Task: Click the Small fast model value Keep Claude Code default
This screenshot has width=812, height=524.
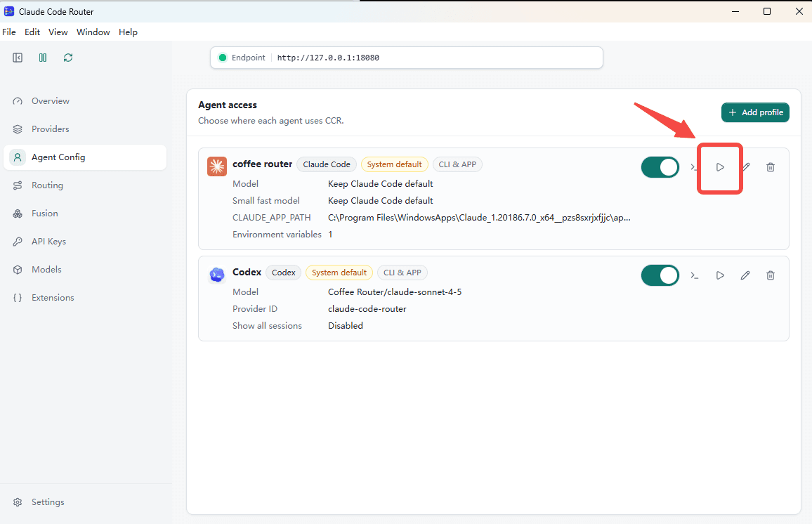Action: (381, 201)
